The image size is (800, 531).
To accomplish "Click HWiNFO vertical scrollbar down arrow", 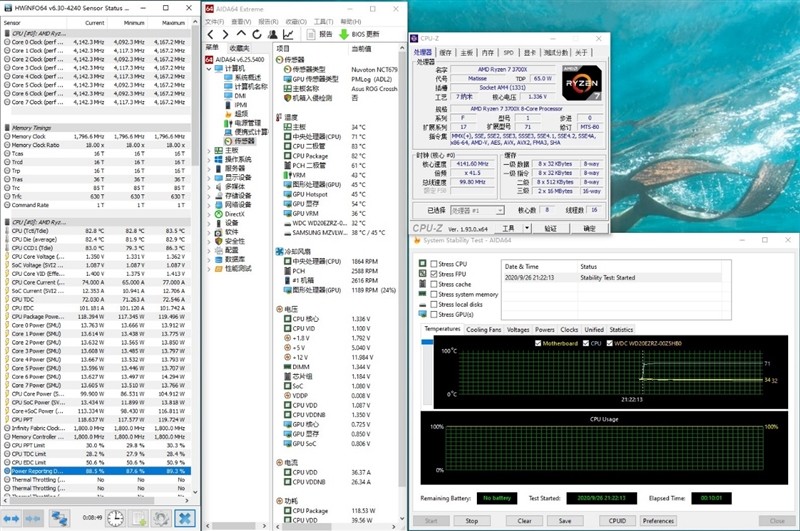I will pyautogui.click(x=195, y=492).
